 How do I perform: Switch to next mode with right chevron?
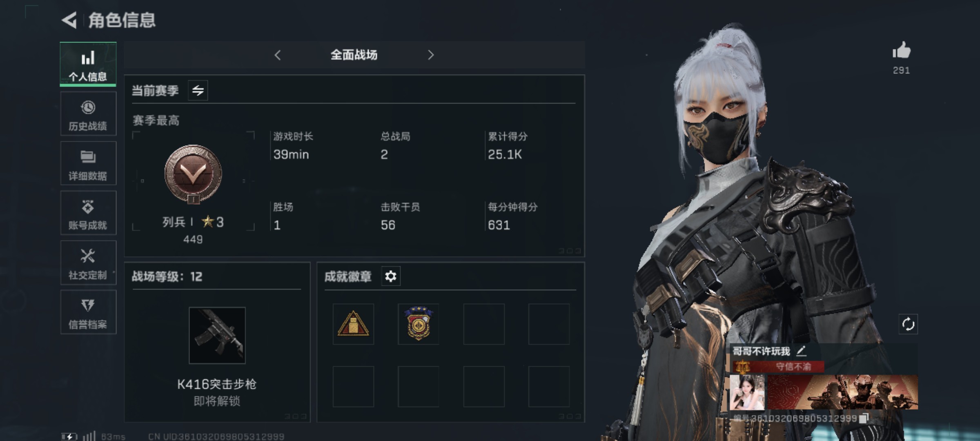(430, 55)
